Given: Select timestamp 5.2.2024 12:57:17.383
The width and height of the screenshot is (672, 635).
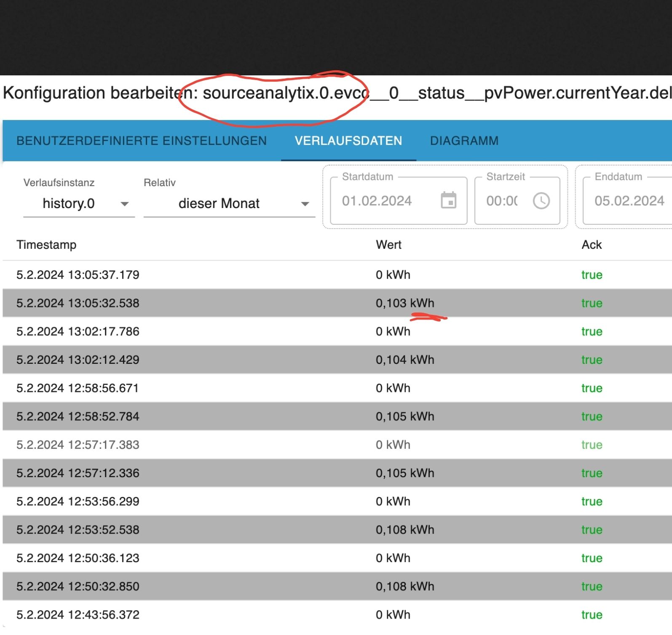Looking at the screenshot, I should tap(78, 445).
